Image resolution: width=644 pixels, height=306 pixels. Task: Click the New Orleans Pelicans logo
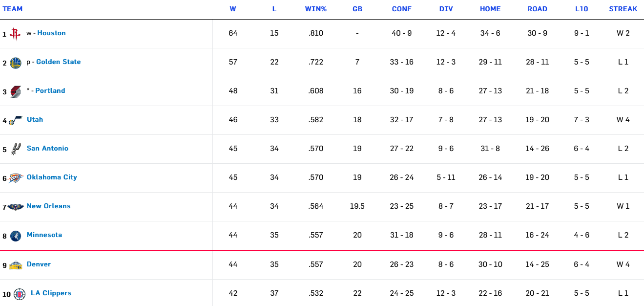pos(16,207)
